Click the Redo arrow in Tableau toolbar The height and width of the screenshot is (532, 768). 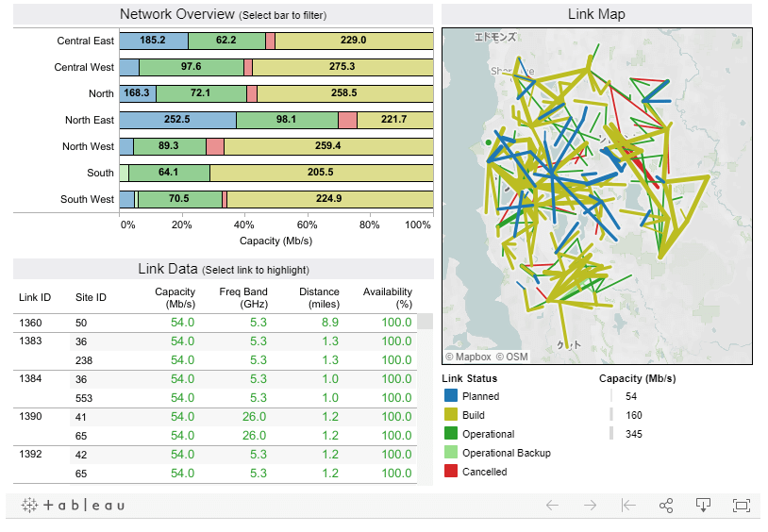pos(591,505)
